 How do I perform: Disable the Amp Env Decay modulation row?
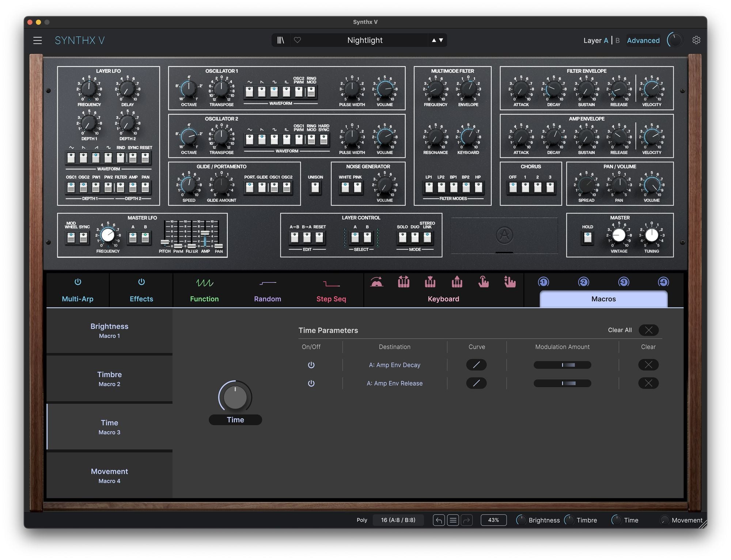pos(311,365)
